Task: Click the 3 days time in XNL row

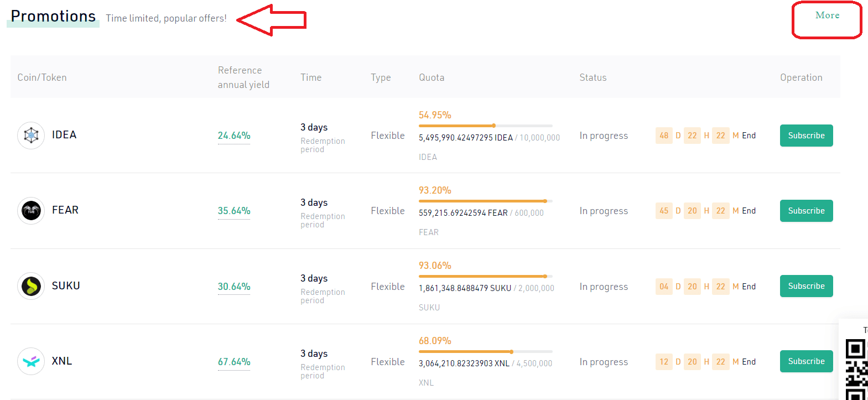Action: [x=314, y=354]
